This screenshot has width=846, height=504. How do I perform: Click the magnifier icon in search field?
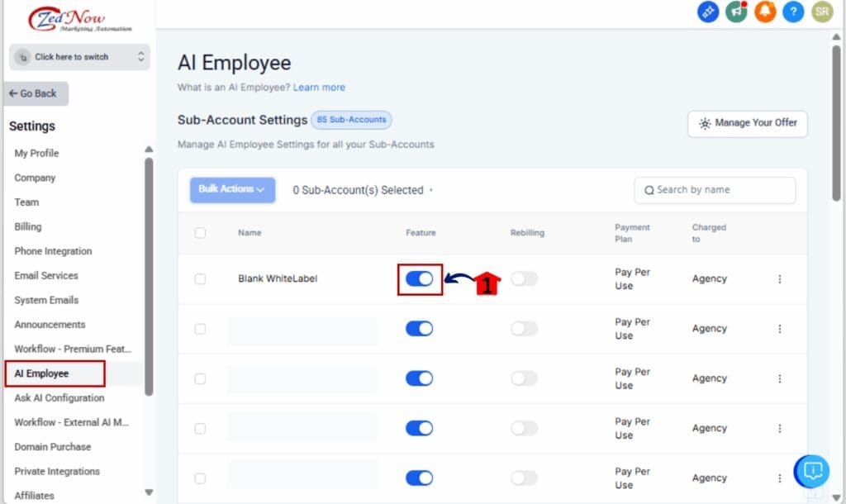coord(650,190)
